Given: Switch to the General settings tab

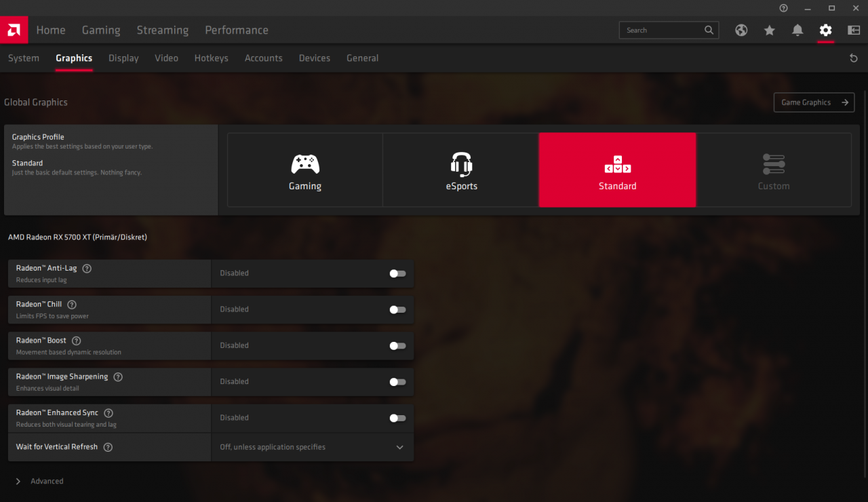Looking at the screenshot, I should point(362,58).
